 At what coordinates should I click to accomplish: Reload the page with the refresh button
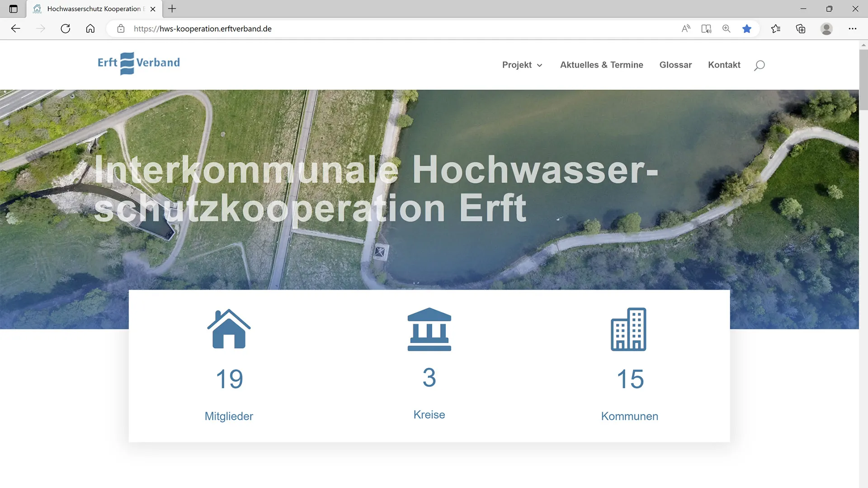(x=66, y=29)
